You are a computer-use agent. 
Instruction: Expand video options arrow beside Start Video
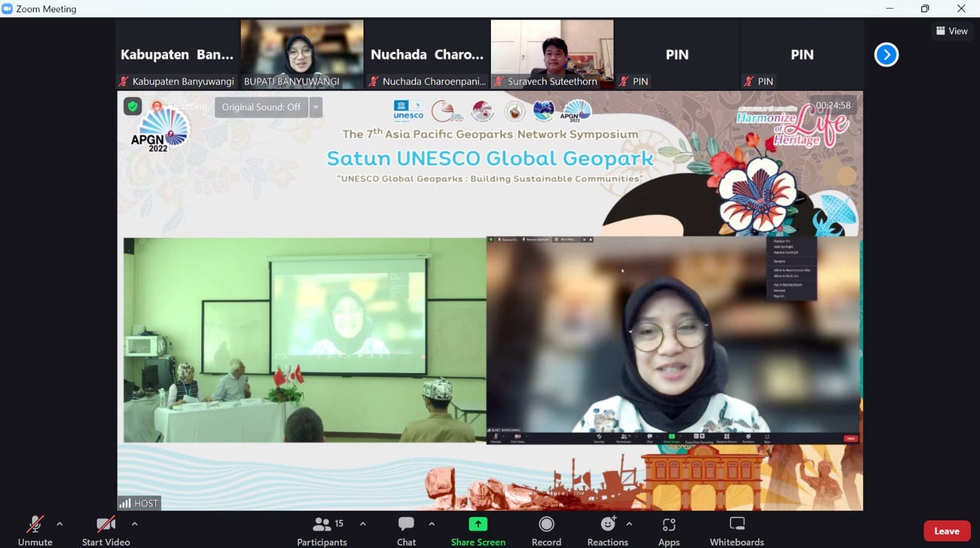[134, 524]
